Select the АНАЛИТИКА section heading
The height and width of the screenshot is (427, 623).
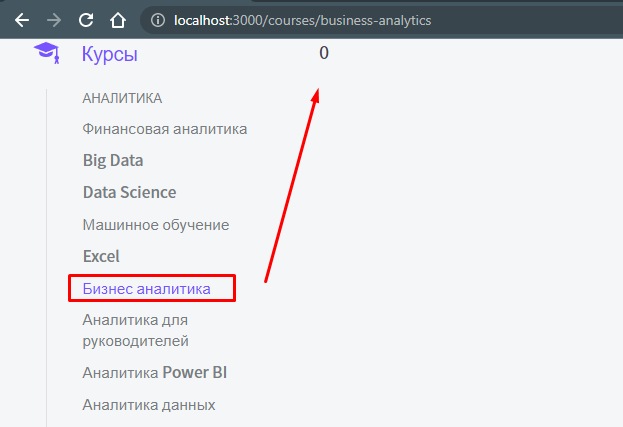point(122,98)
